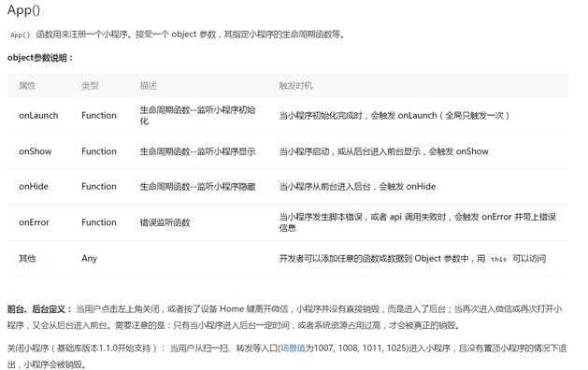Click the onLaunch trigger timing text
The width and height of the screenshot is (588, 370).
tap(394, 116)
